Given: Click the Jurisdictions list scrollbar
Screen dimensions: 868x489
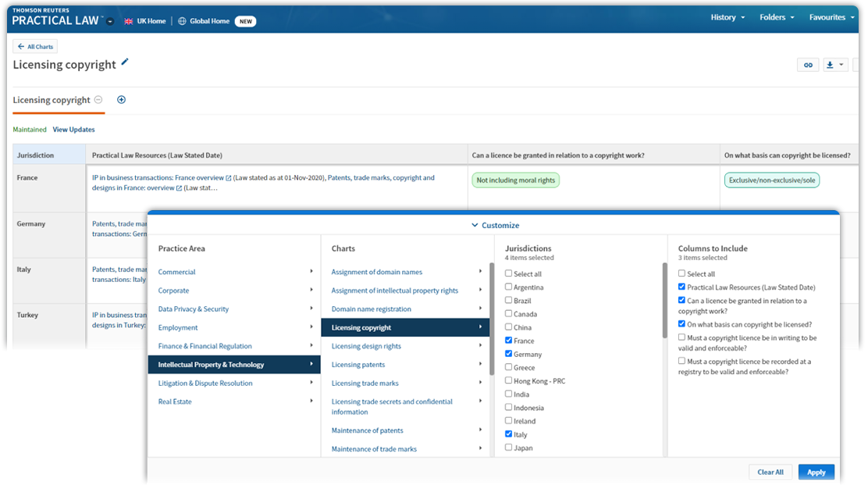Looking at the screenshot, I should click(x=665, y=312).
